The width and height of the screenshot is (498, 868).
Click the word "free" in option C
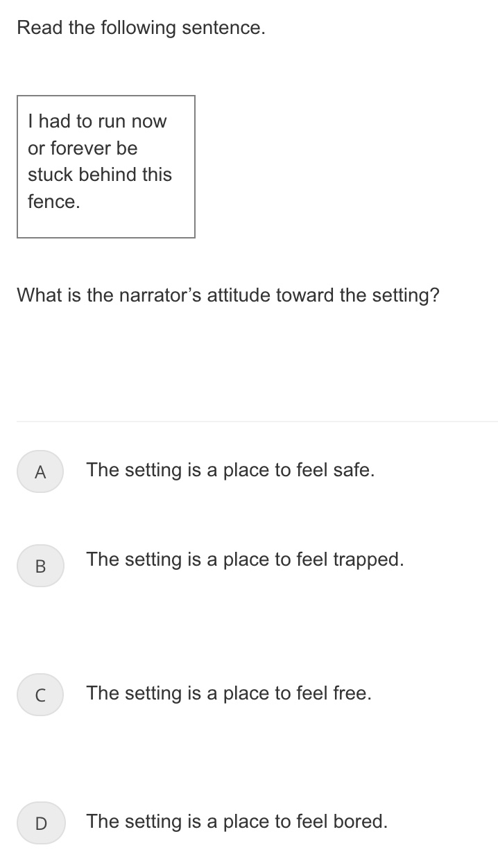[350, 693]
